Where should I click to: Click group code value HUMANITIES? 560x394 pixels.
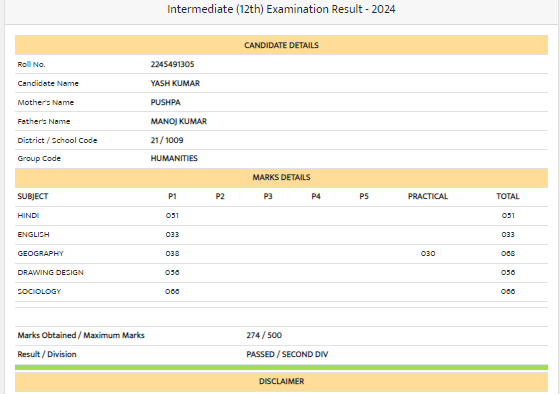[174, 158]
